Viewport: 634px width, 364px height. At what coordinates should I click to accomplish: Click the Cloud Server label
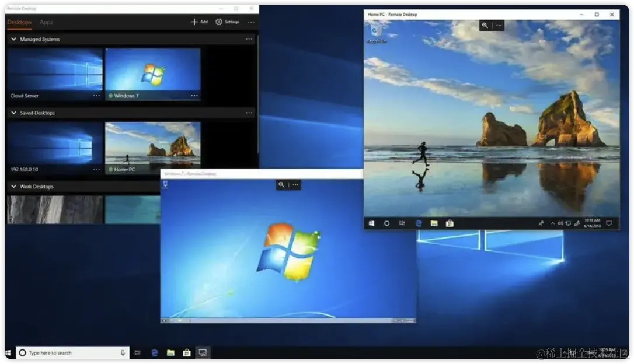coord(25,96)
